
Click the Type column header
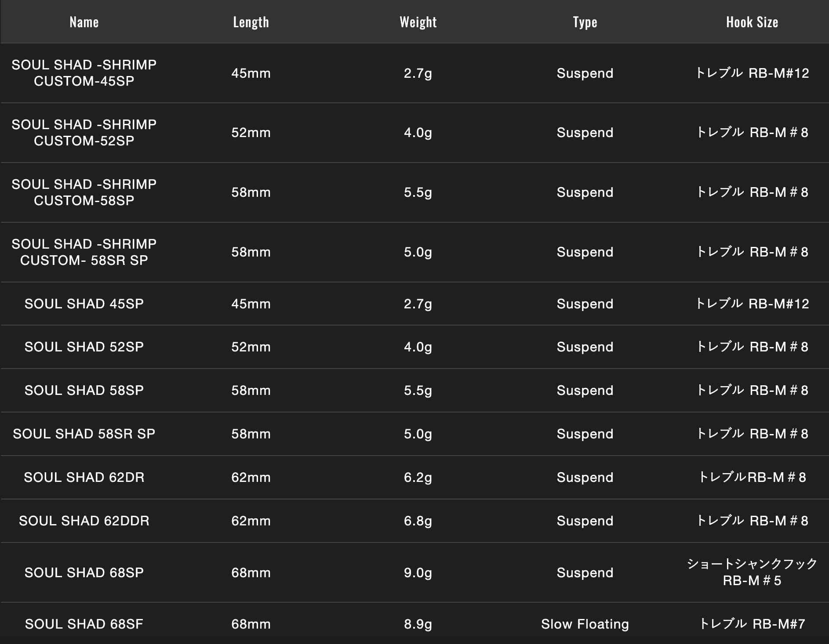point(585,22)
